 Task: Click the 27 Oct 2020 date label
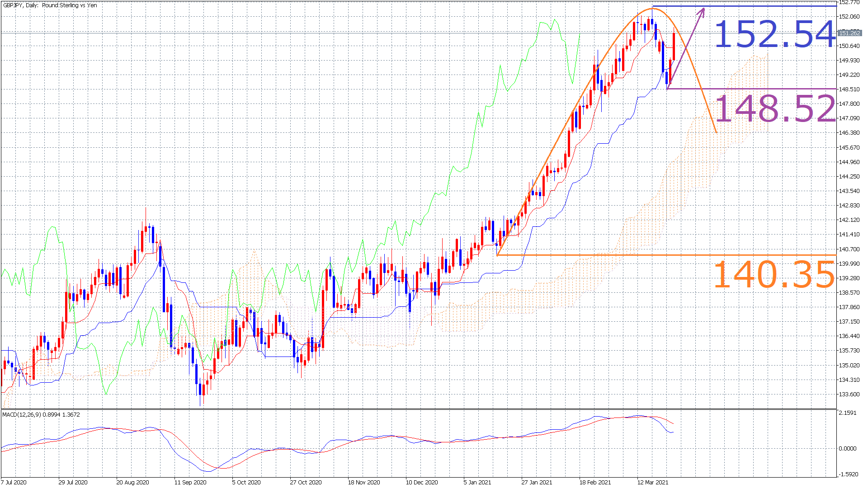coord(306,482)
